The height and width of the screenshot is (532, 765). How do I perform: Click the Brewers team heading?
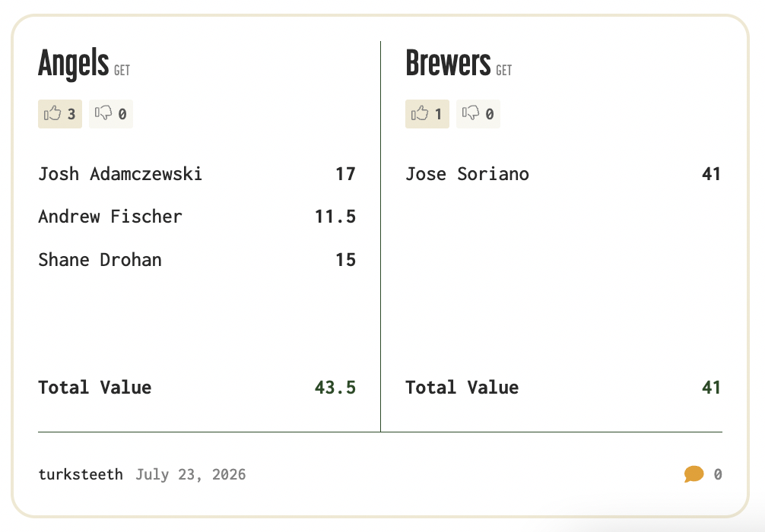(448, 63)
